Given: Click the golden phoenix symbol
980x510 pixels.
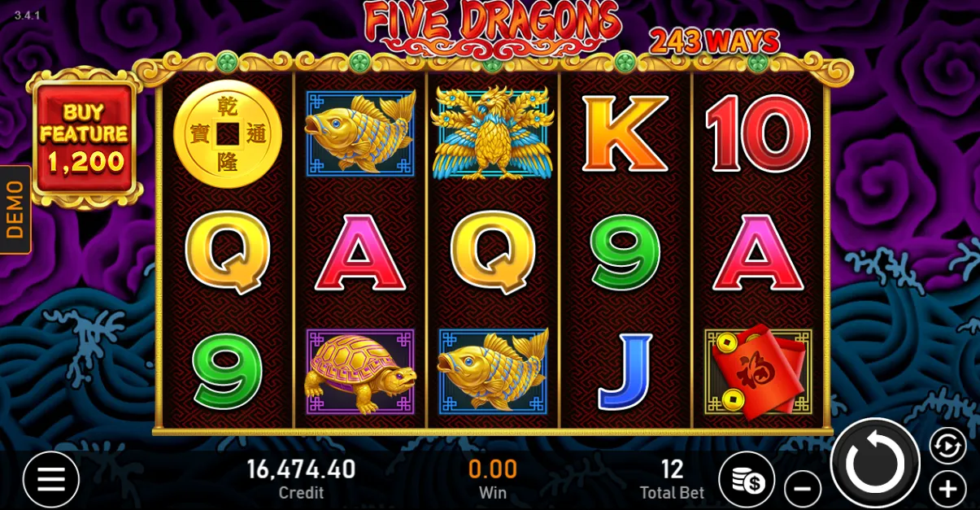Looking at the screenshot, I should coord(493,133).
